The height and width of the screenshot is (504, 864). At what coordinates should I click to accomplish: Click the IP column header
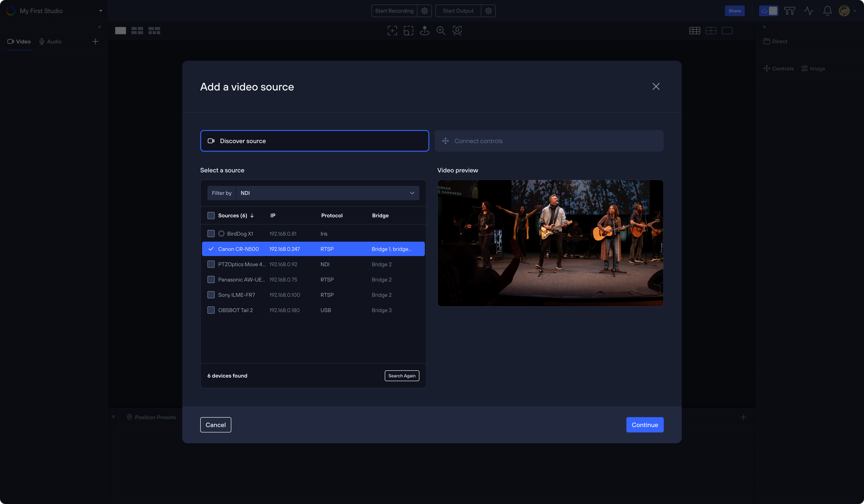(x=272, y=216)
